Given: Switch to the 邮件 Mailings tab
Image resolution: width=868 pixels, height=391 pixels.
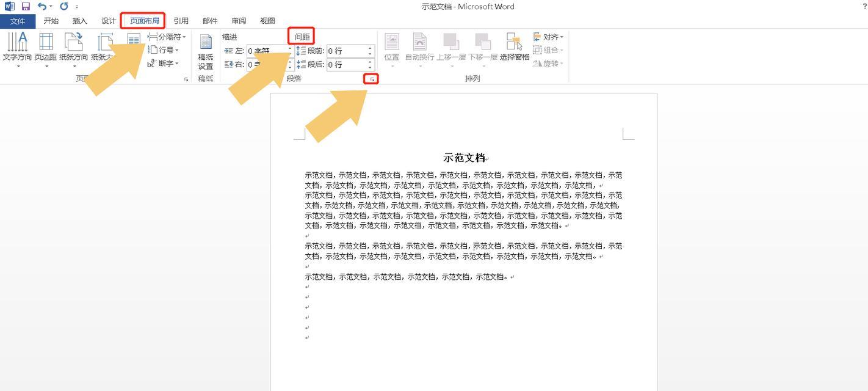Looking at the screenshot, I should (x=210, y=21).
